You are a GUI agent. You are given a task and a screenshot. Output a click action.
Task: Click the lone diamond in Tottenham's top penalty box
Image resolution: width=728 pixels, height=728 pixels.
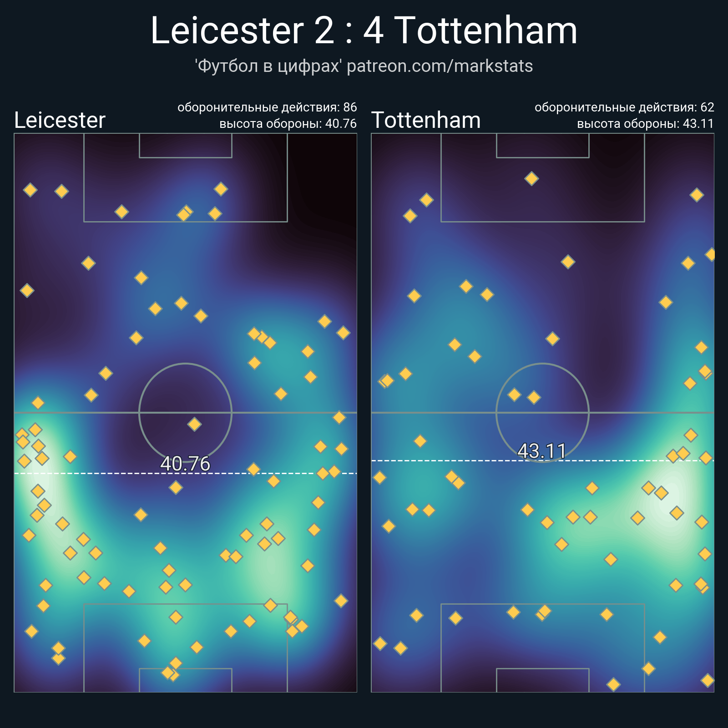[x=531, y=178]
